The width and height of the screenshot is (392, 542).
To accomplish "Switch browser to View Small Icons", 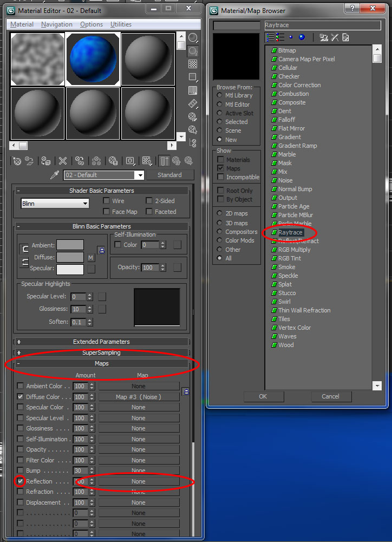I will 291,37.
